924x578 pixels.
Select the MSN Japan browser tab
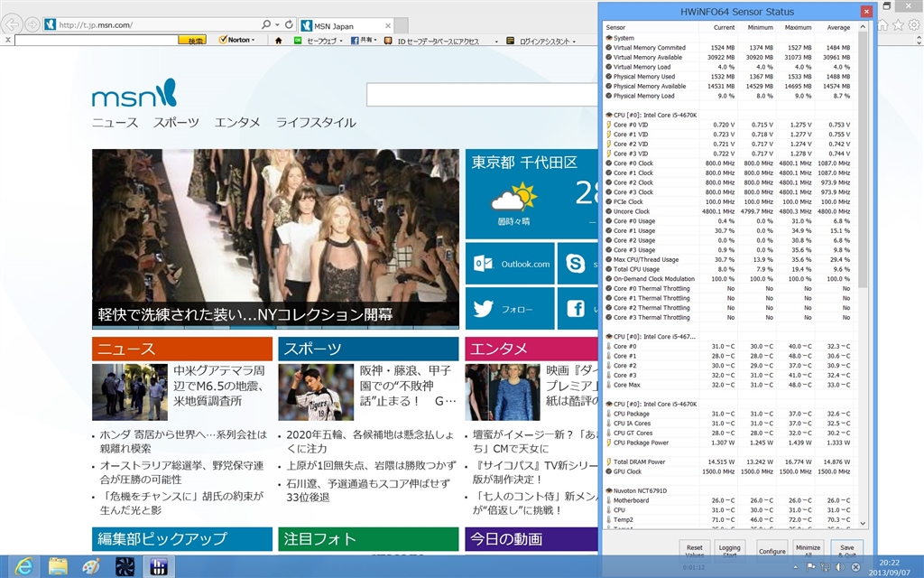click(334, 25)
